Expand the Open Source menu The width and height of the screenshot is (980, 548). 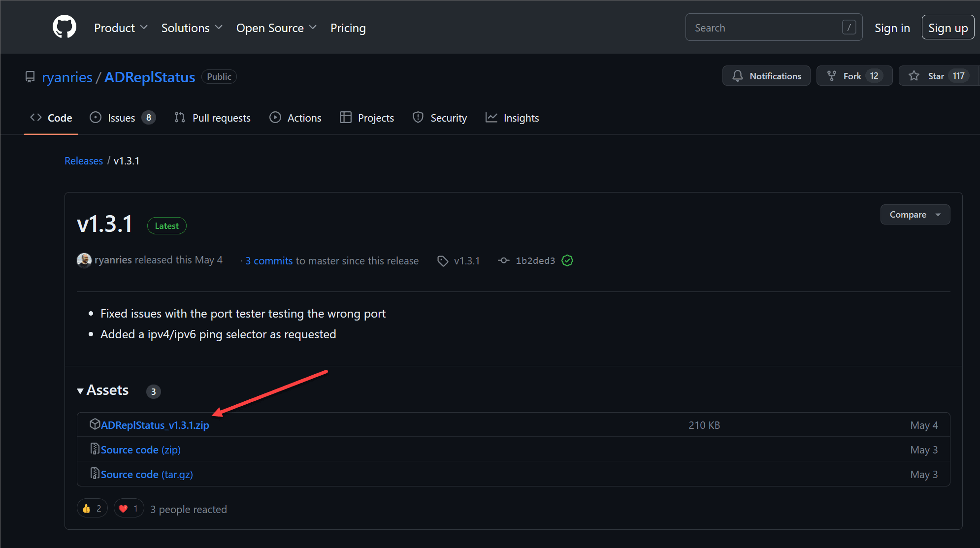[276, 28]
